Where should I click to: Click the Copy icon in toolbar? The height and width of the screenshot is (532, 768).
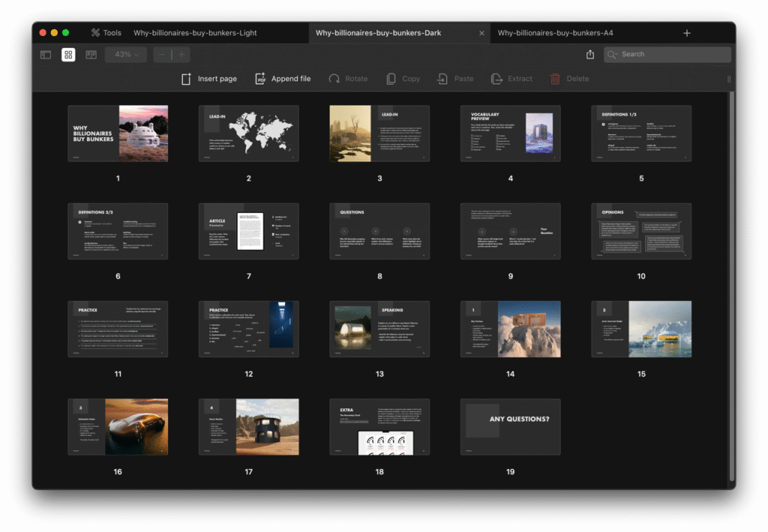coord(391,79)
